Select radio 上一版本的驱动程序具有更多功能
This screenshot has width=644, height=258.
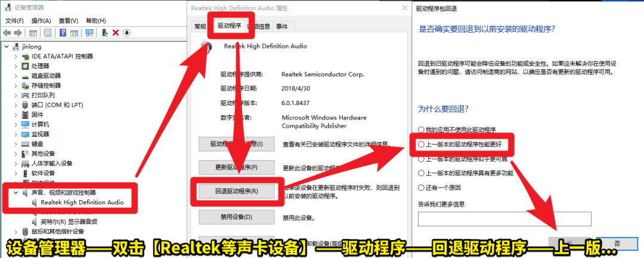point(421,173)
